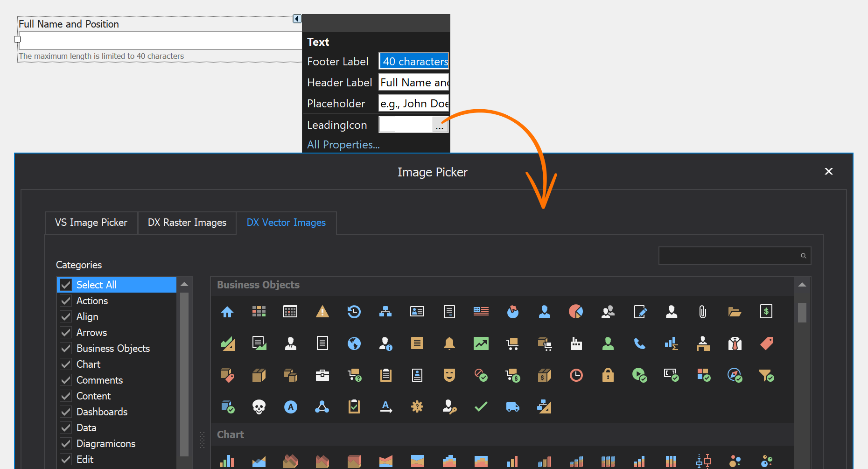Collapse the smart tag panel arrow
The image size is (868, 469).
(297, 19)
